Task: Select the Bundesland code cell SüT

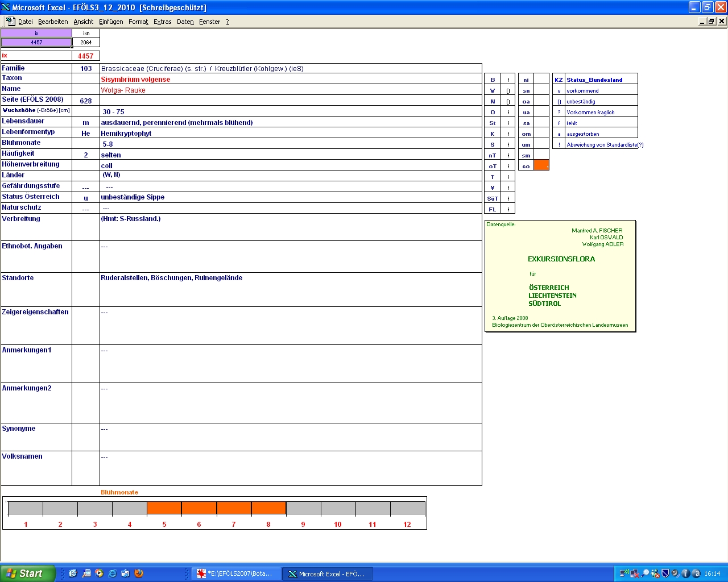Action: pos(493,198)
